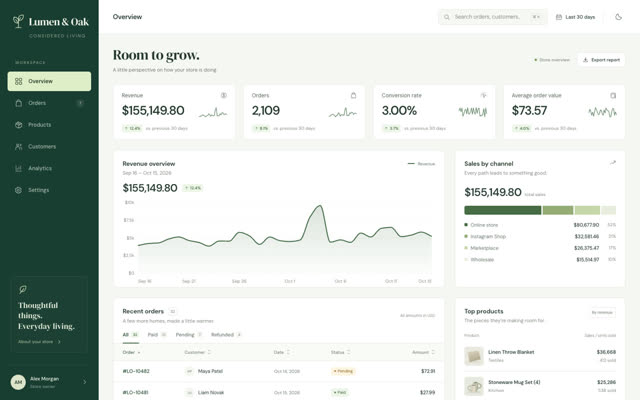This screenshot has width=640, height=400.
Task: Toggle the Revenue legend in the chart
Action: (x=421, y=164)
